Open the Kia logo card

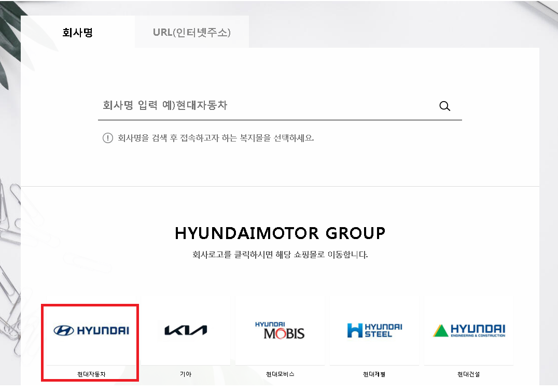point(186,330)
